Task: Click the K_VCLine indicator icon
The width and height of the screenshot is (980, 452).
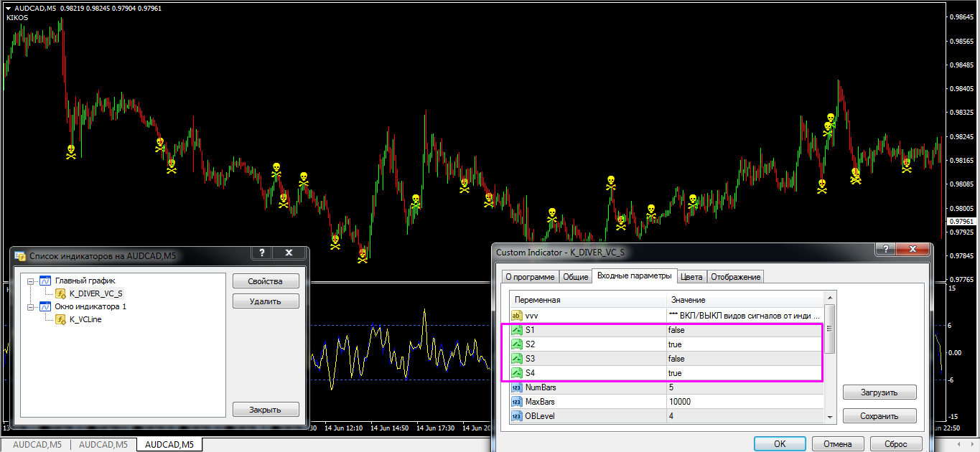Action: click(61, 319)
